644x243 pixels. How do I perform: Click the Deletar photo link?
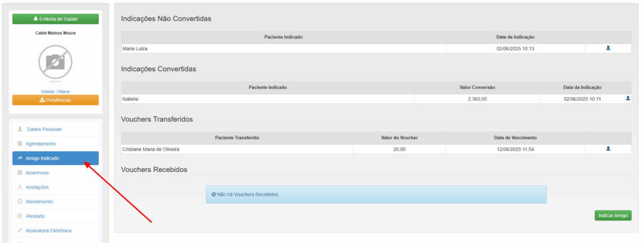tap(48, 91)
